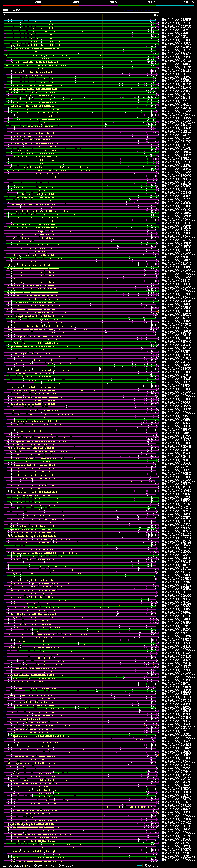Open hit UniRef100_A9P8J4

pyautogui.click(x=177, y=37)
